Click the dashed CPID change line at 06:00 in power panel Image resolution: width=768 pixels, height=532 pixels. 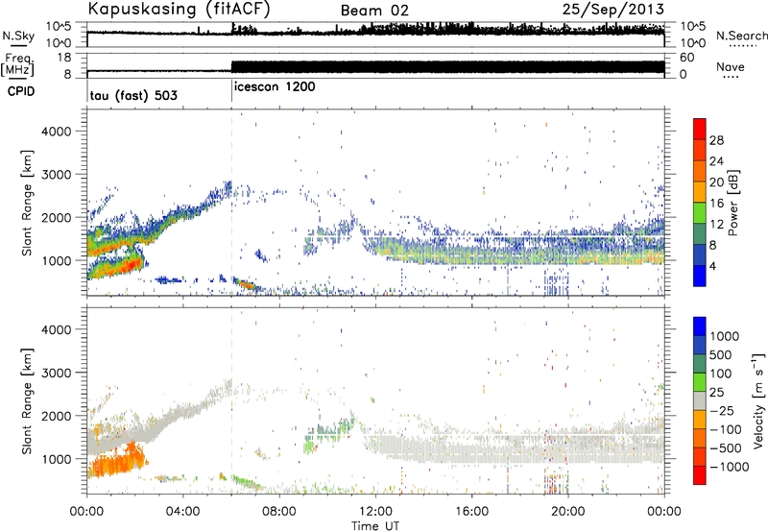pyautogui.click(x=231, y=203)
